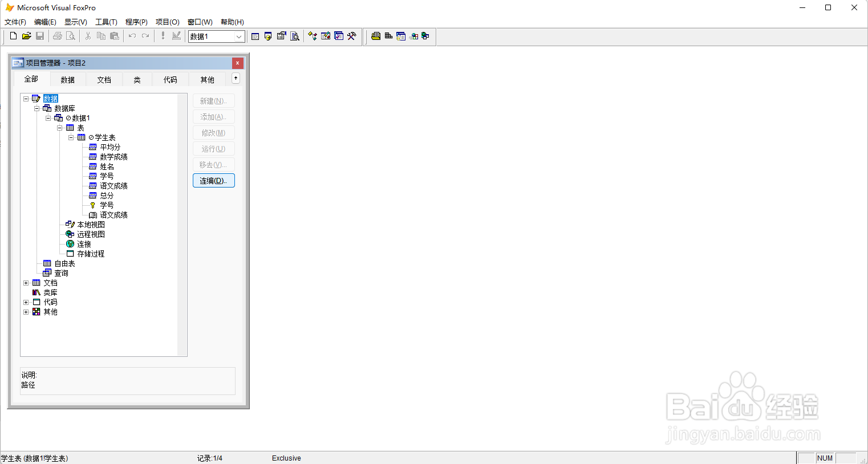Select the 平均分 field in tree
This screenshot has height=464, width=868.
(110, 147)
